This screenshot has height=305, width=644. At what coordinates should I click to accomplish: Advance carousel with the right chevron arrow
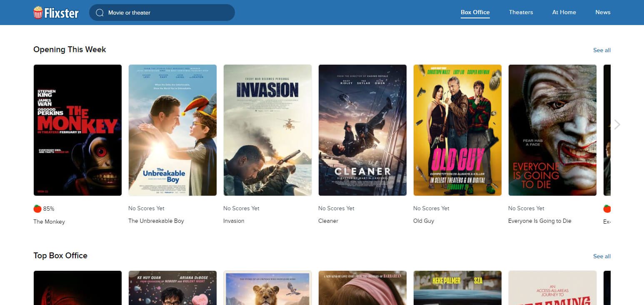(617, 124)
